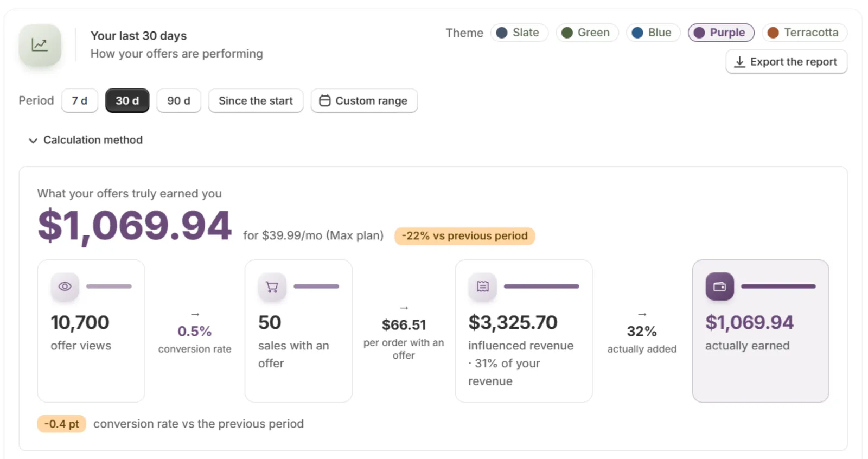Click 'Your last 30 days' title
Screen dimensions: 868x459
pyautogui.click(x=139, y=36)
